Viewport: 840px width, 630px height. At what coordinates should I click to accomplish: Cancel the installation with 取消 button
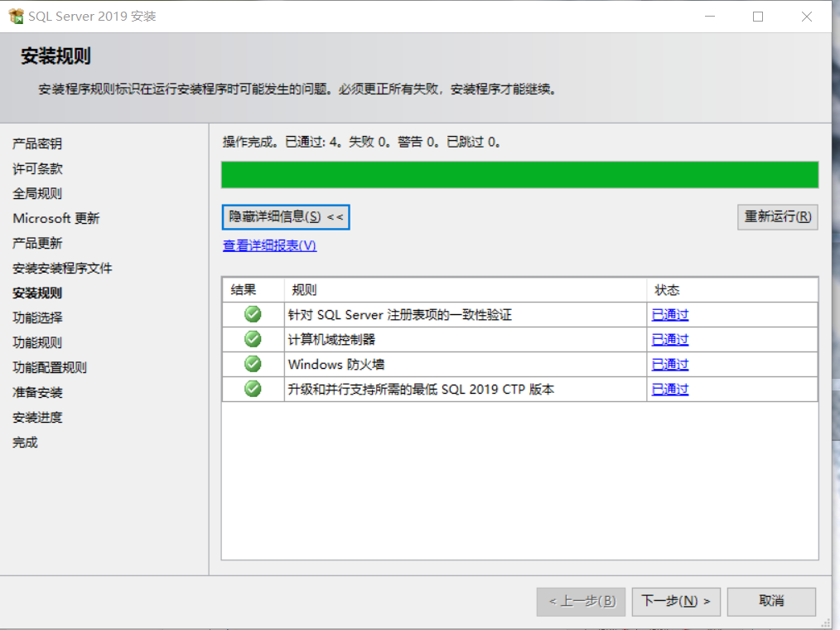771,602
